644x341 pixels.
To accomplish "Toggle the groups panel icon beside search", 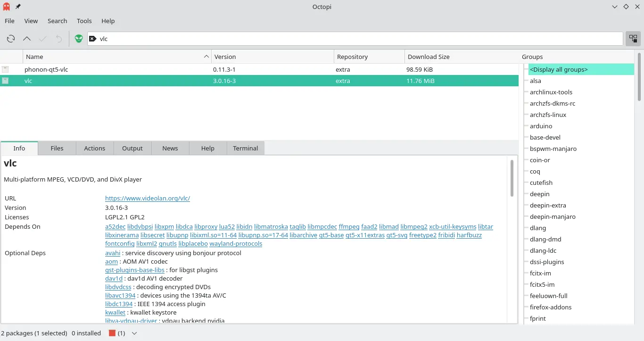I will click(x=633, y=39).
